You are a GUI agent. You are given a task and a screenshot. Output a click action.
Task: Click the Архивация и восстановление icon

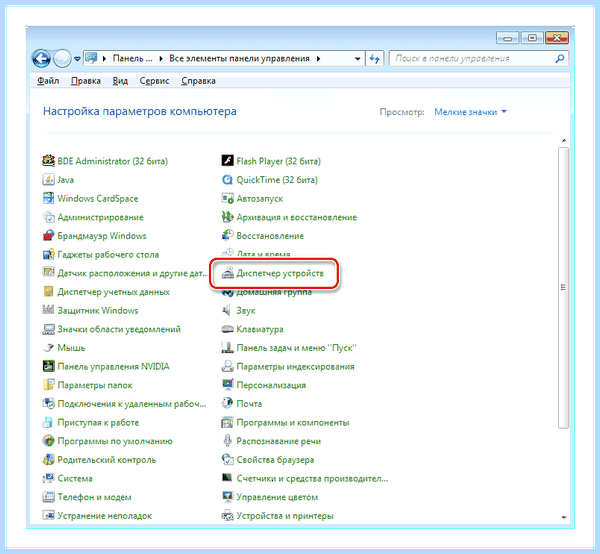click(227, 217)
